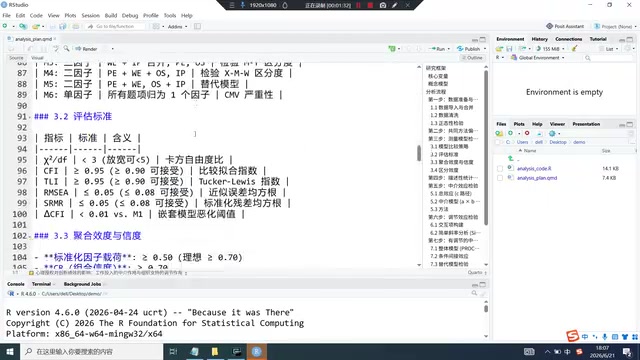Click the New Folder icon in Files pane
The width and height of the screenshot is (640, 360).
coord(499,133)
